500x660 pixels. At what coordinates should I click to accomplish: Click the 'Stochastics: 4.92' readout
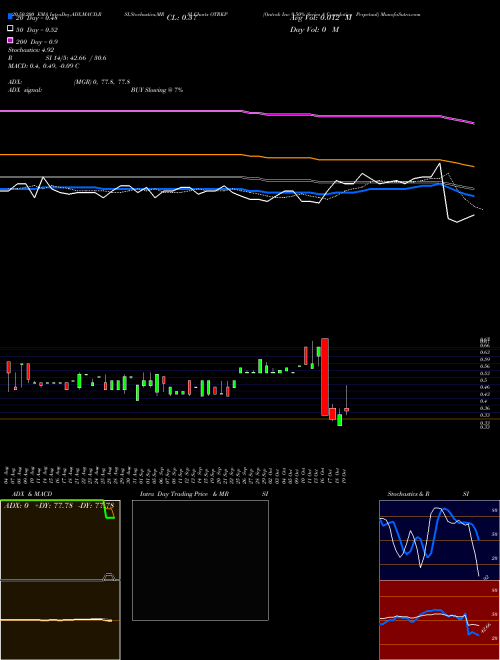point(31,50)
